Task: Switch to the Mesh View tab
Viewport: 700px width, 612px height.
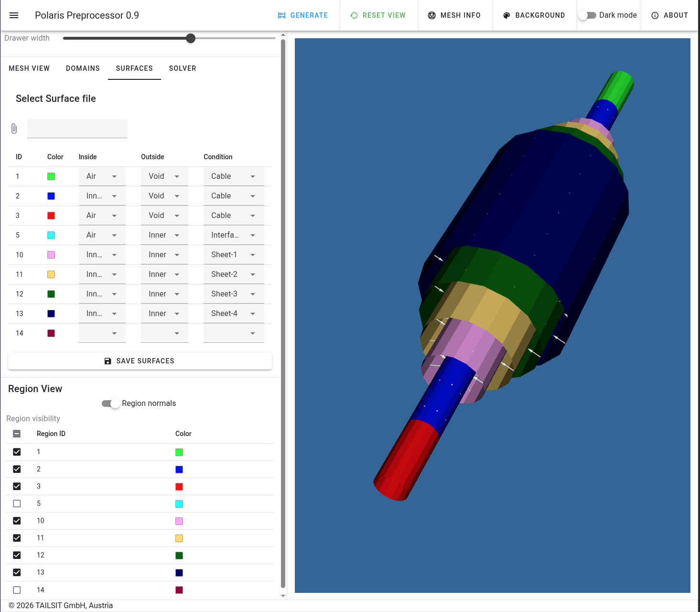Action: [29, 68]
